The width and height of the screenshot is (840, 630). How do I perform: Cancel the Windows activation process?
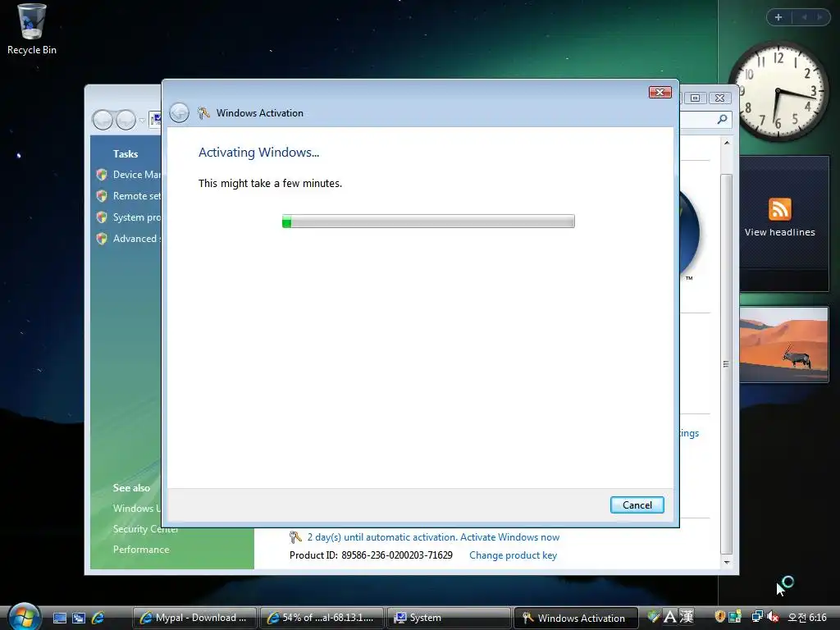[637, 504]
